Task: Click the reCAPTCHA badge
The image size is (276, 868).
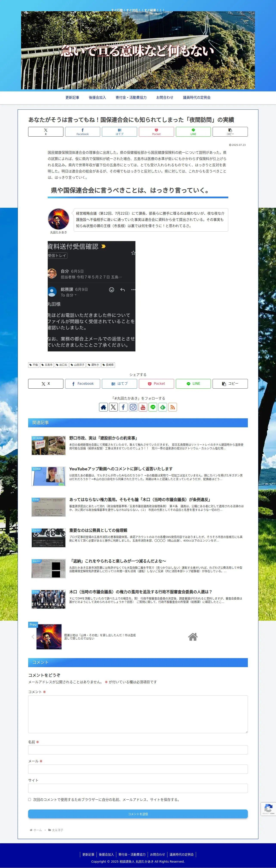Action: coord(268,809)
